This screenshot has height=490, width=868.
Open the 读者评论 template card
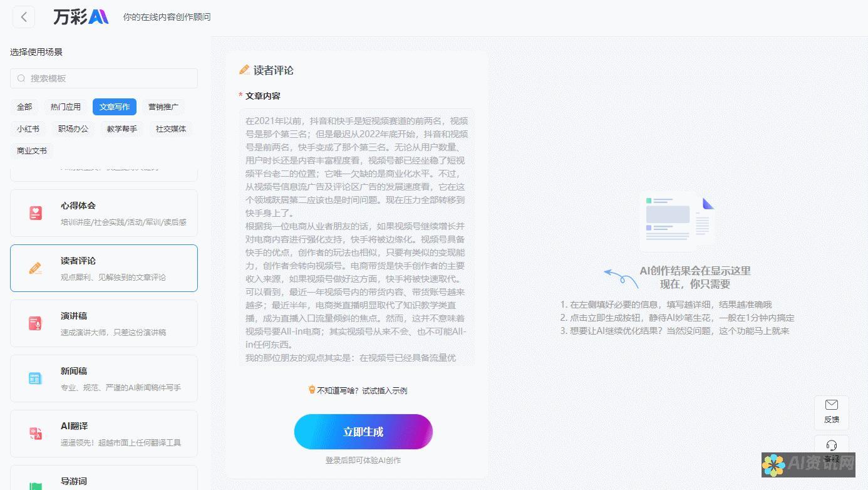pyautogui.click(x=104, y=268)
